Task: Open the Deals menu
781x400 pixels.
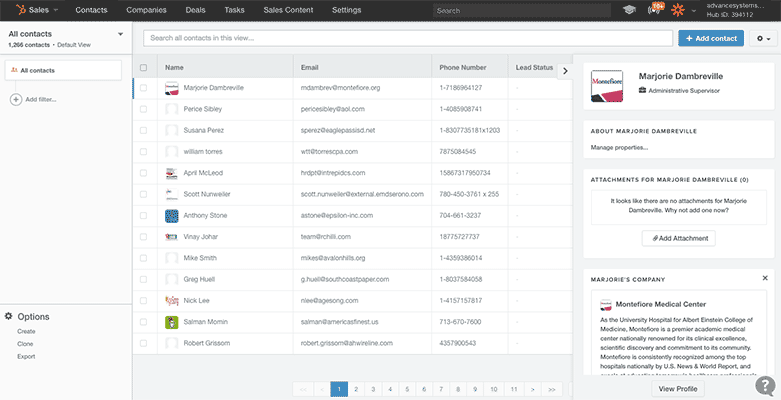Action: click(x=195, y=10)
